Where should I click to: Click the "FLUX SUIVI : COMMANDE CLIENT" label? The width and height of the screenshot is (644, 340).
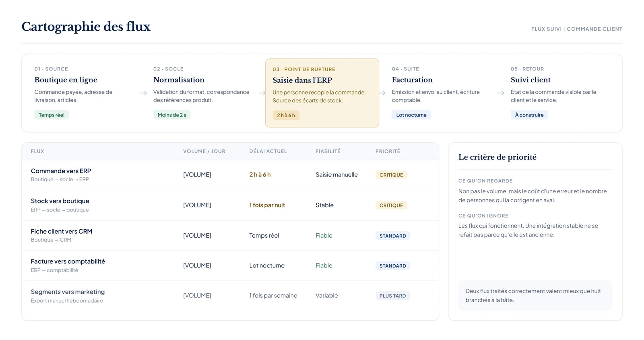point(576,29)
